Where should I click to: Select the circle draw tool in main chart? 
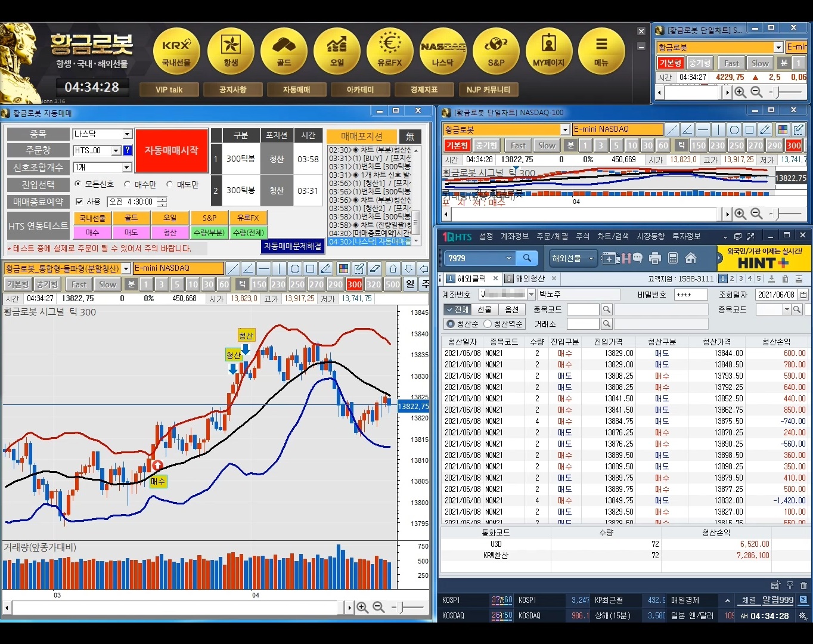pos(295,269)
